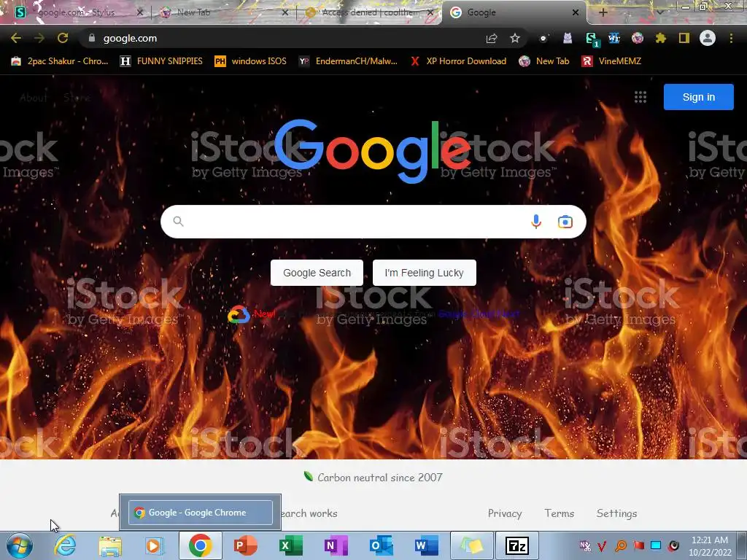Screen dimensions: 747x560
Task: Open the faded About link
Action: (34, 98)
